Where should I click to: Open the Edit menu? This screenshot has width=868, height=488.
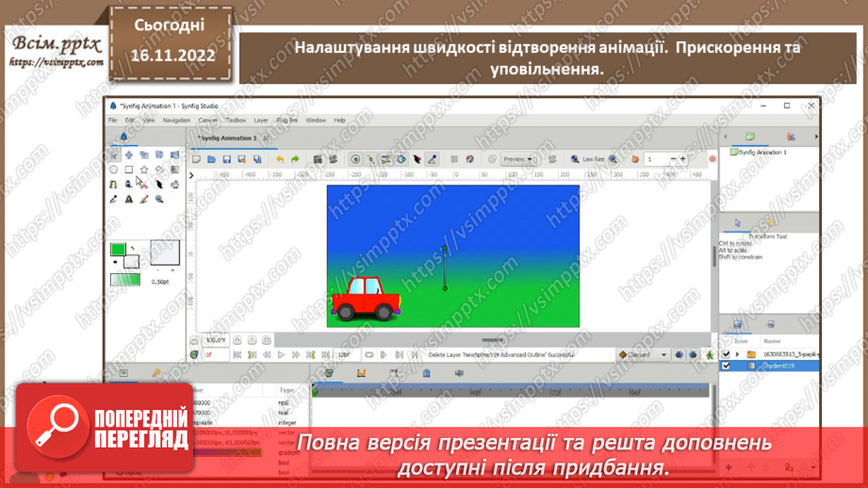[130, 120]
